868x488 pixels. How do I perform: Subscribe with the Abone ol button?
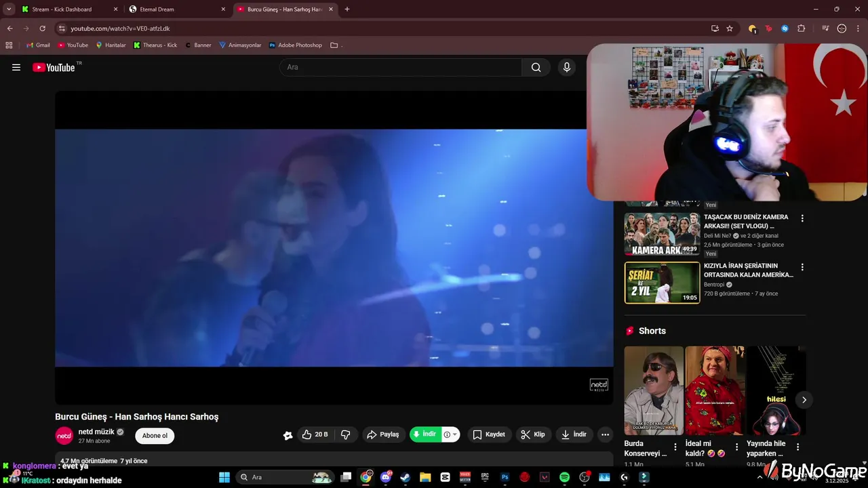click(155, 436)
